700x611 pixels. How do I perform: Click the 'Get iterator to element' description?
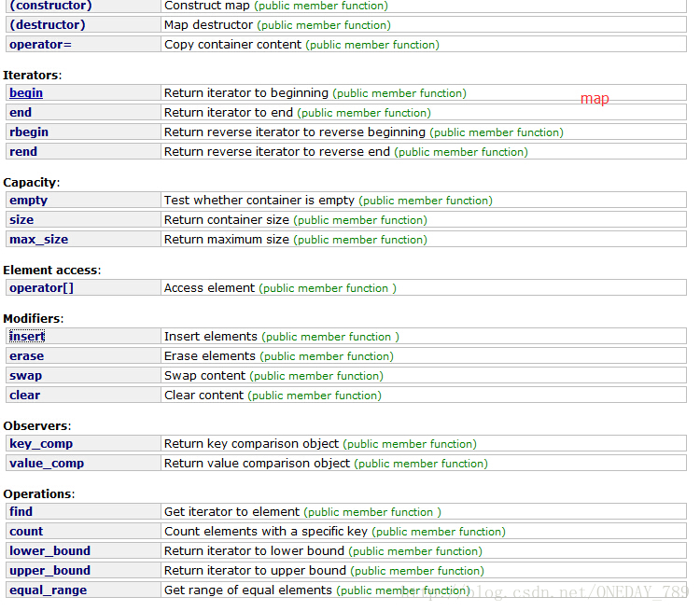click(231, 511)
